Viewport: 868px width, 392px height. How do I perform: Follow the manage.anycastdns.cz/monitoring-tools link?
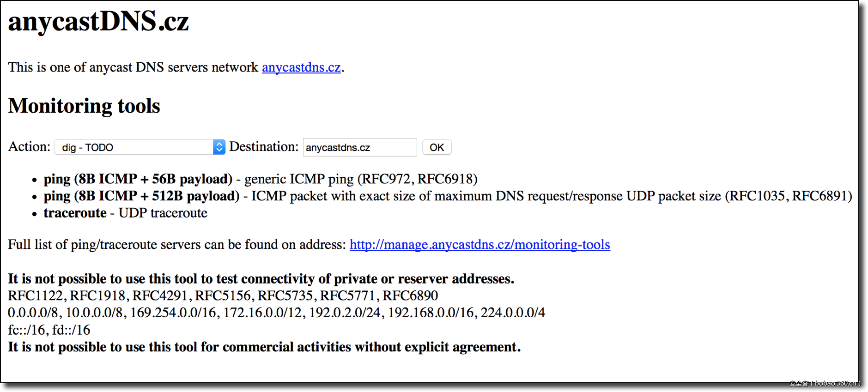[x=480, y=245]
